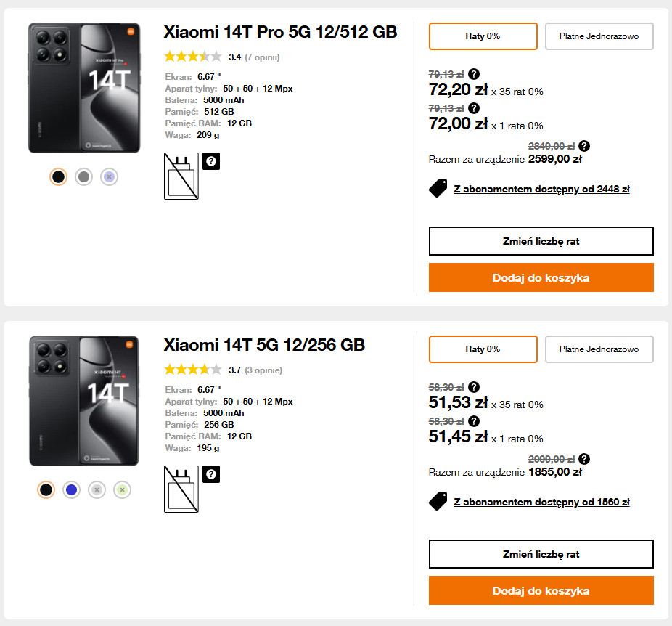672x626 pixels.
Task: Add Xiaomi 14T Pro to cart
Action: coord(541,277)
